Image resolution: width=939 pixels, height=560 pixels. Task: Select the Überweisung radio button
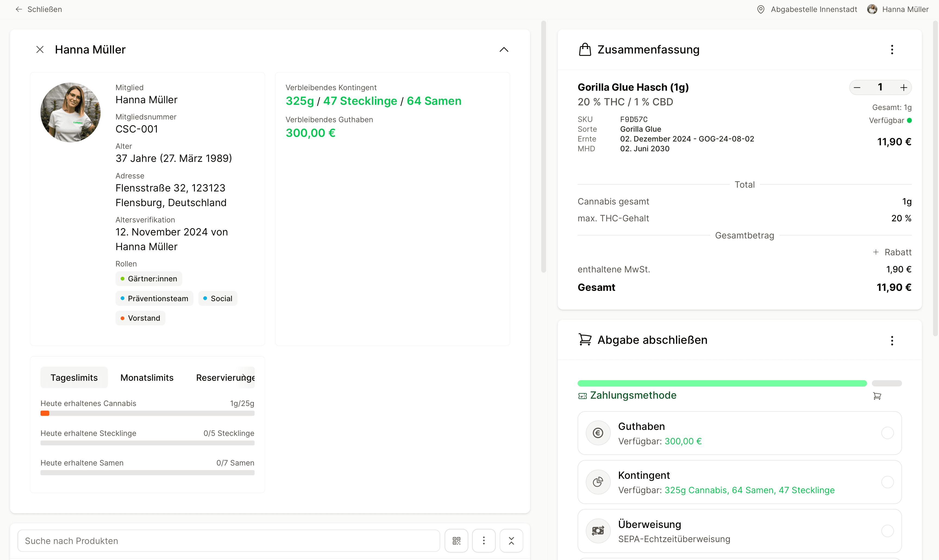(x=887, y=531)
